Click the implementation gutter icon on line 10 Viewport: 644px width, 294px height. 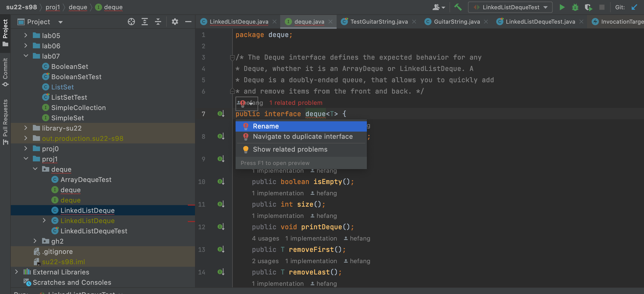pyautogui.click(x=221, y=182)
